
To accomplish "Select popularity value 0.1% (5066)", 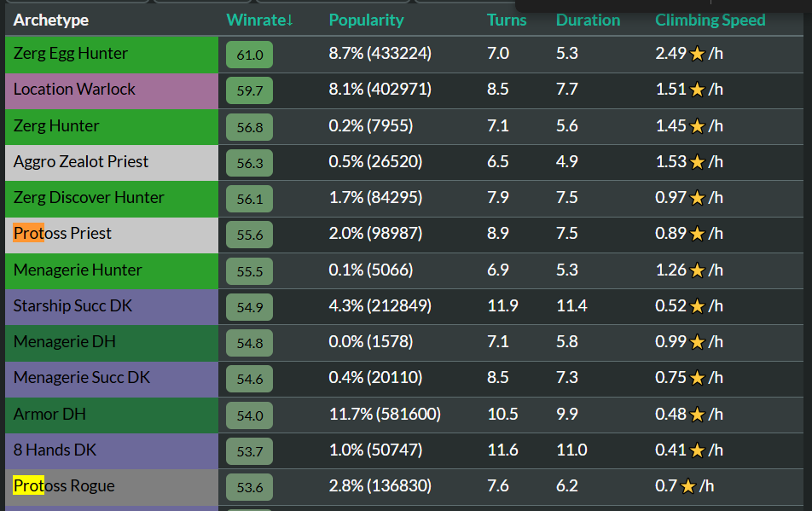I will coord(371,270).
